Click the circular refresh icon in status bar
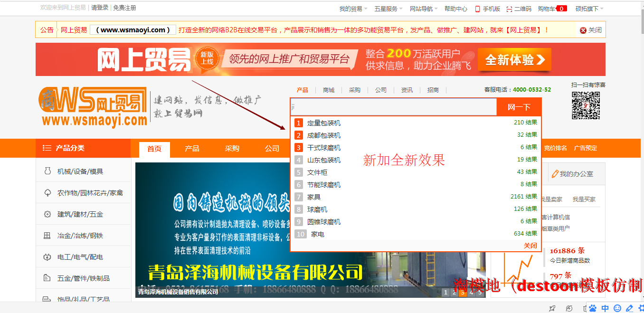This screenshot has width=644, height=313. [x=569, y=308]
